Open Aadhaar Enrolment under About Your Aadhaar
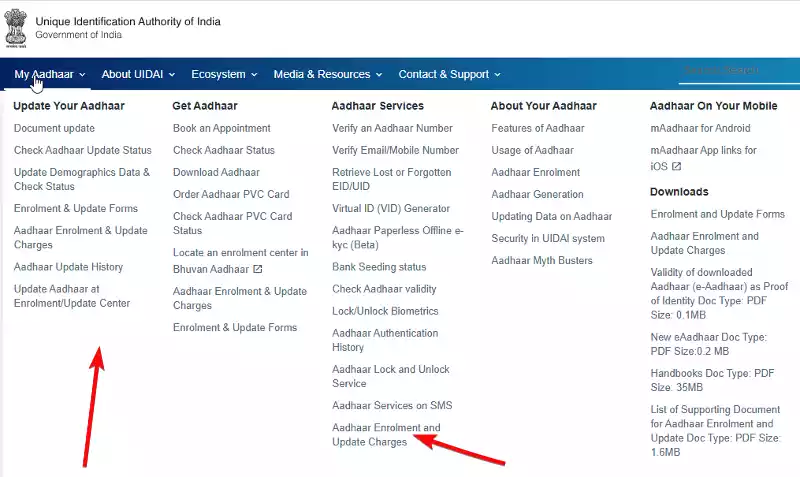The height and width of the screenshot is (477, 800). click(536, 172)
